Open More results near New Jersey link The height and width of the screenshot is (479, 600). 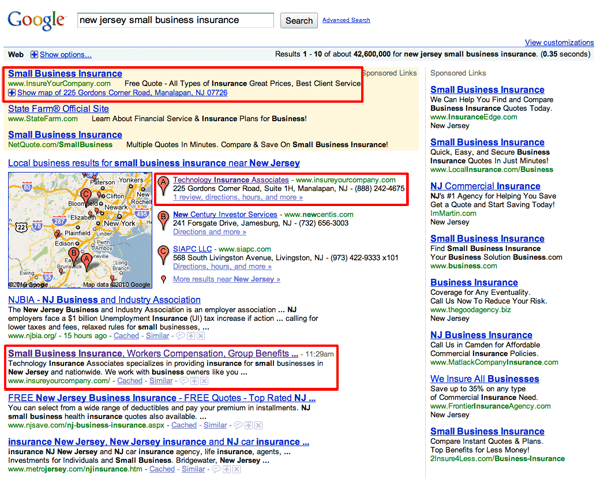point(227,279)
